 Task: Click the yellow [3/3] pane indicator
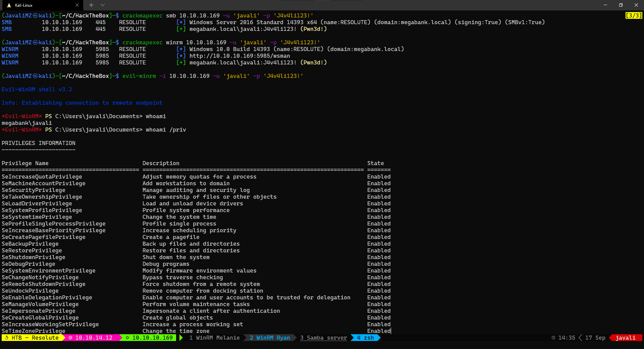click(x=634, y=15)
